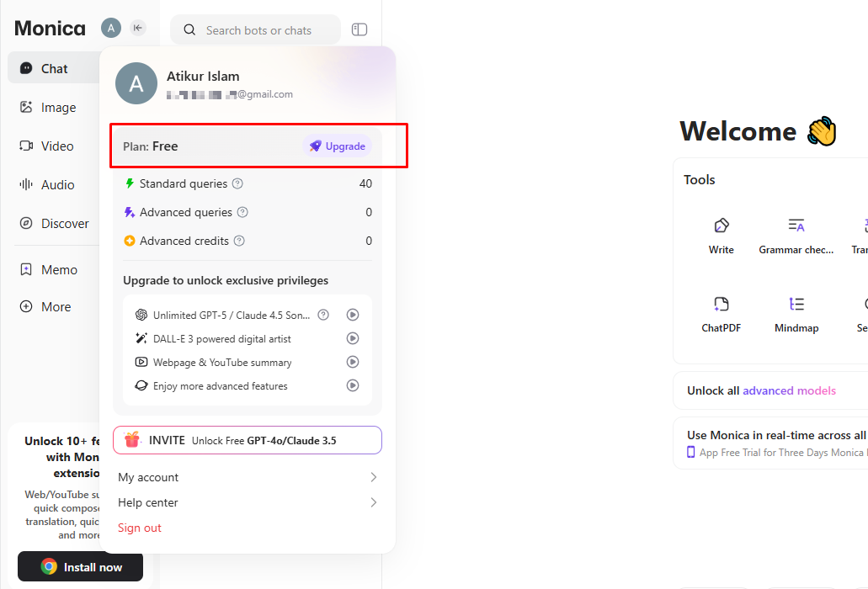Click the user avatar icon beside Monica
This screenshot has width=868, height=589.
110,28
